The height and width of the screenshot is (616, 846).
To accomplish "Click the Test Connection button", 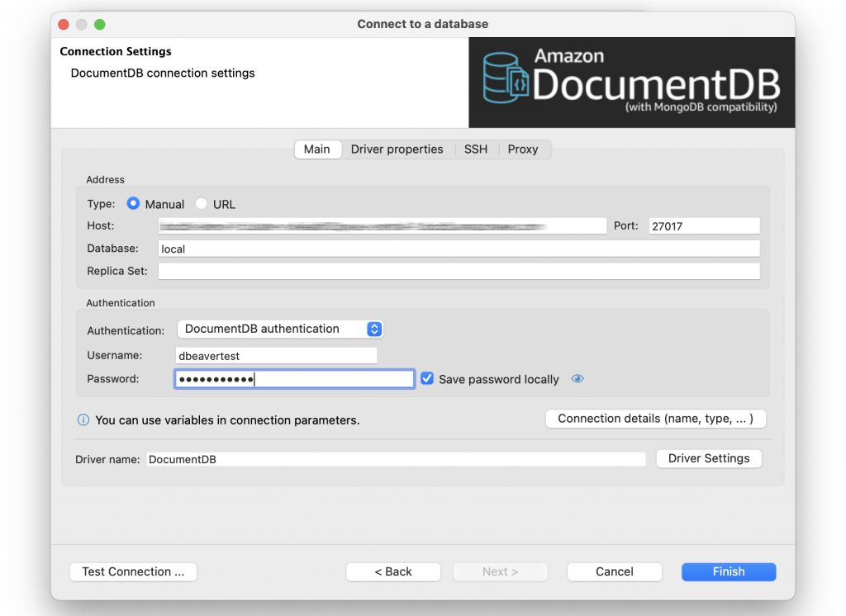I will coord(133,571).
